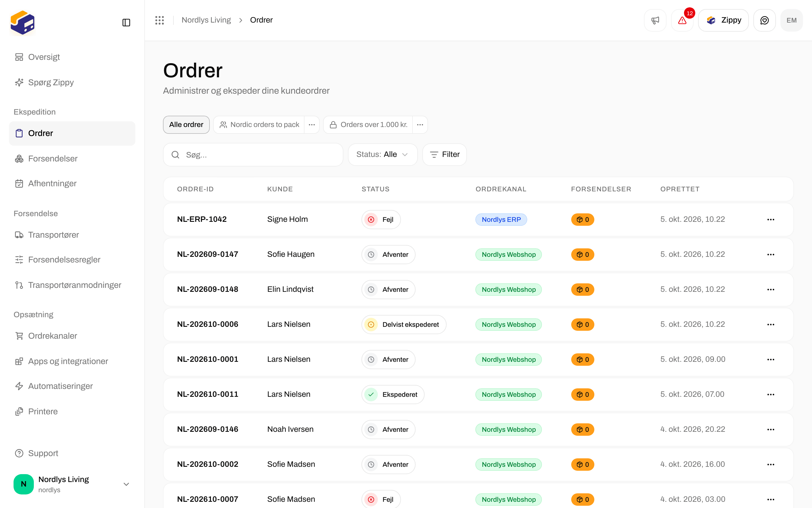The image size is (812, 508).
Task: Open the EM user avatar
Action: click(x=791, y=20)
